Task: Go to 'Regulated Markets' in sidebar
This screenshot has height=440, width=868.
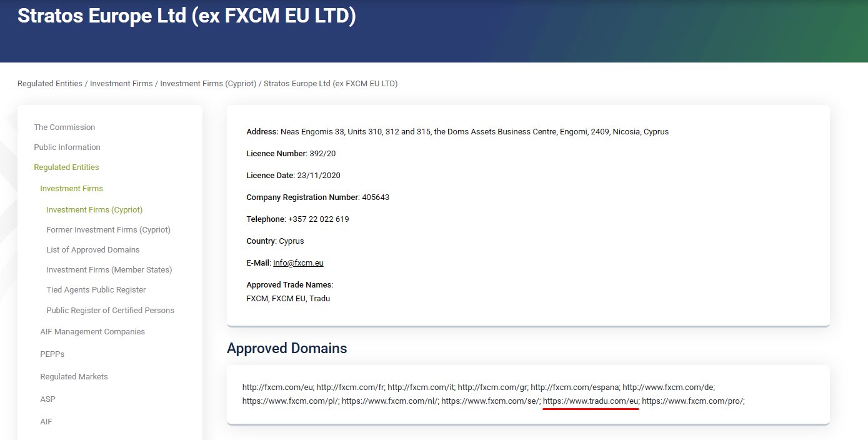Action: point(74,377)
